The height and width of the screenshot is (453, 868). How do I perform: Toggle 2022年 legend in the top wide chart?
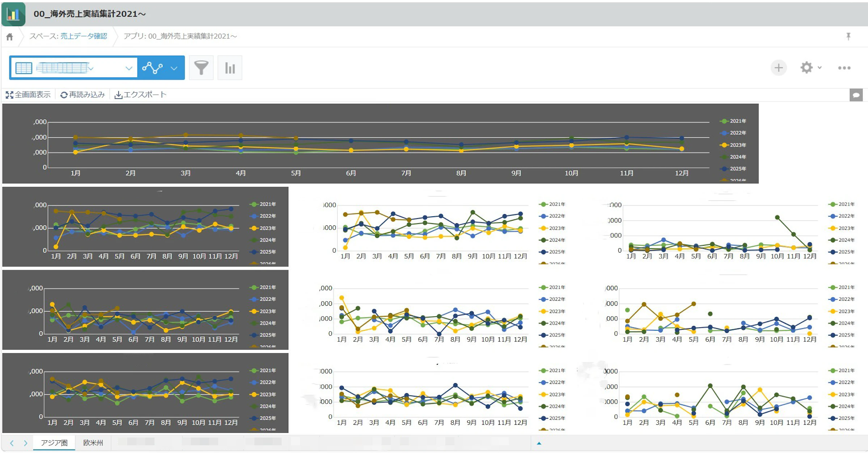coord(733,133)
